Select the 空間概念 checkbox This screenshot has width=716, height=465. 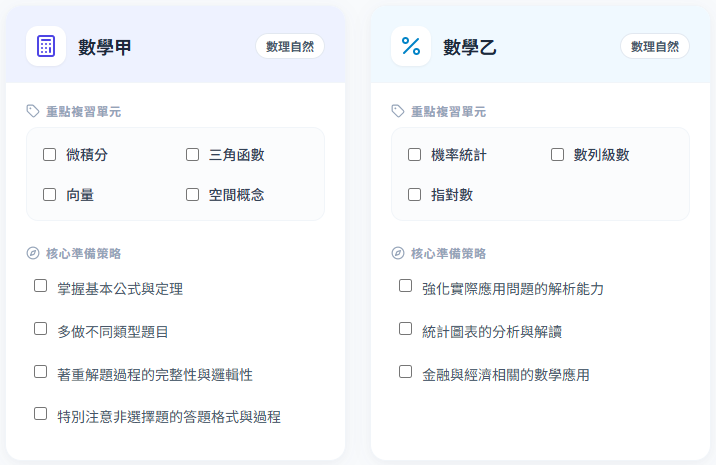(x=192, y=195)
